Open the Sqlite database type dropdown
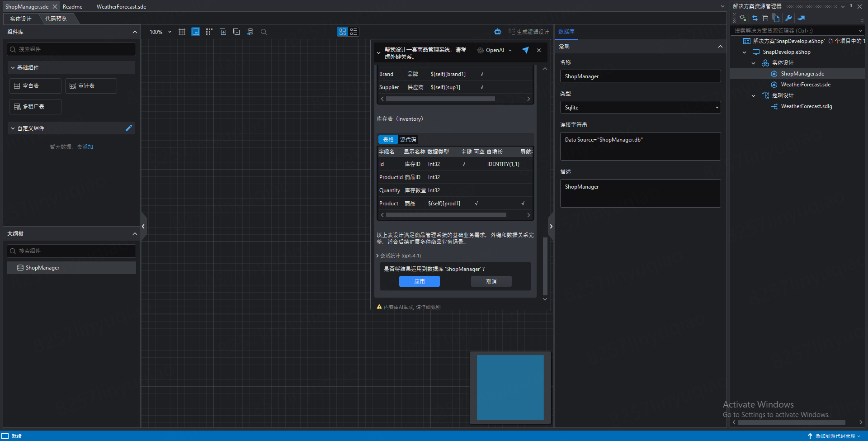868x441 pixels. coord(640,108)
